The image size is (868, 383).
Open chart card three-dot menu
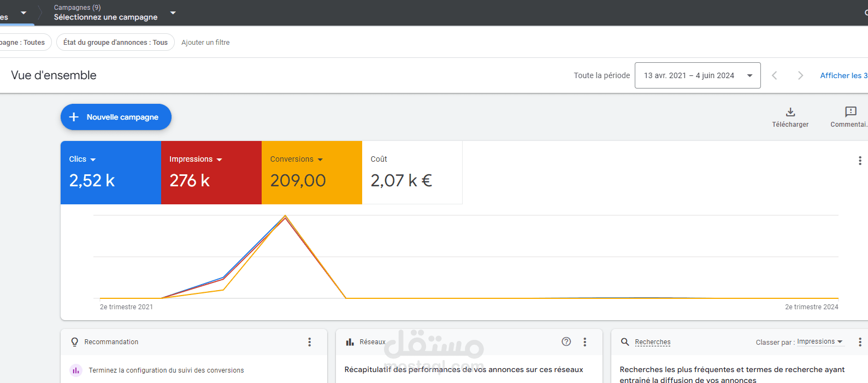[860, 161]
